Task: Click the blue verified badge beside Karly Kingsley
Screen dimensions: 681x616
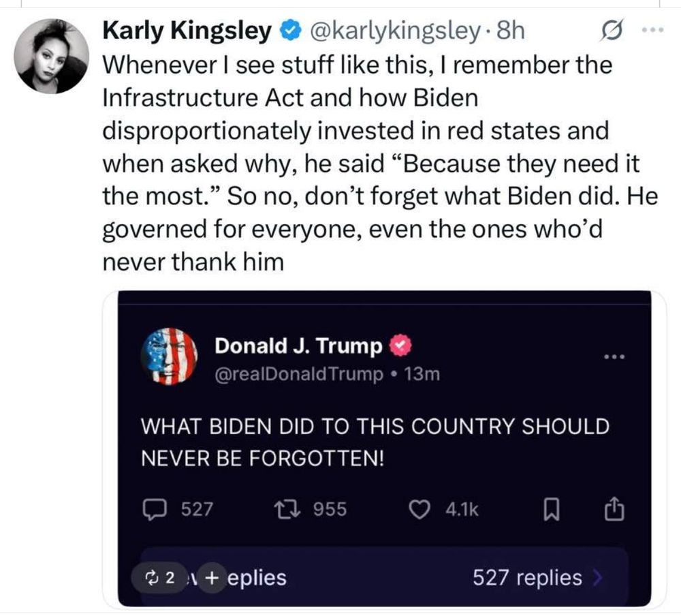Action: pos(290,31)
